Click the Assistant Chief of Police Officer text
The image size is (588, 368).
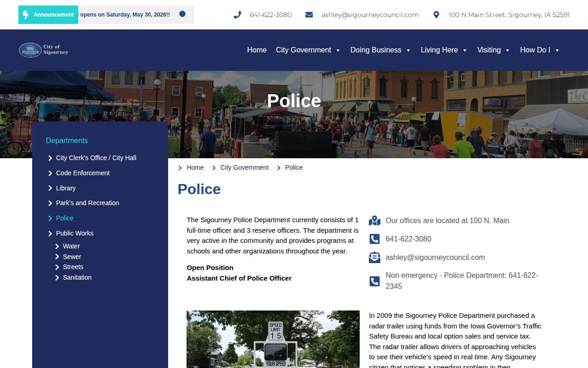239,278
